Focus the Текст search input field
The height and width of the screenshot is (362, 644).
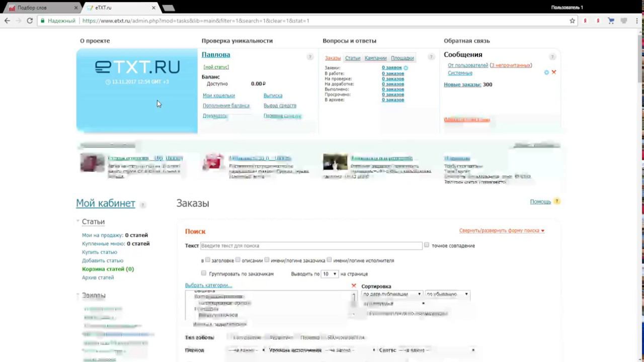tap(311, 246)
